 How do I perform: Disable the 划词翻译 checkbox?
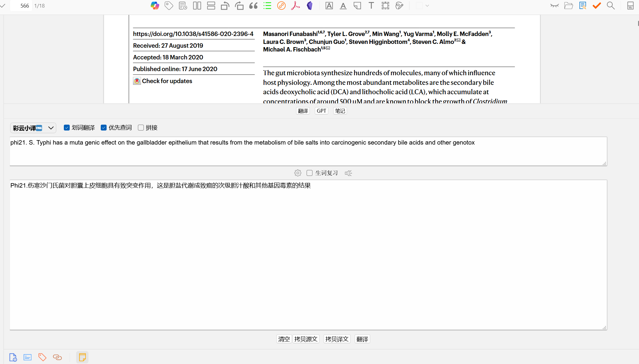pyautogui.click(x=67, y=128)
